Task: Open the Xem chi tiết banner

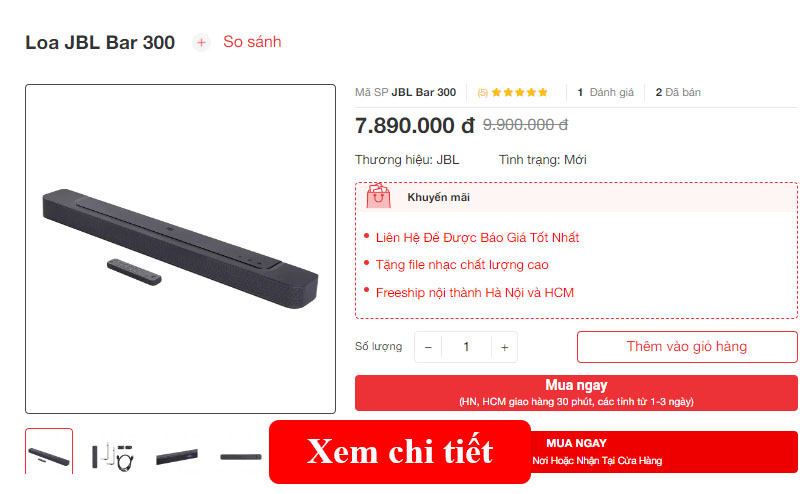Action: (400, 452)
